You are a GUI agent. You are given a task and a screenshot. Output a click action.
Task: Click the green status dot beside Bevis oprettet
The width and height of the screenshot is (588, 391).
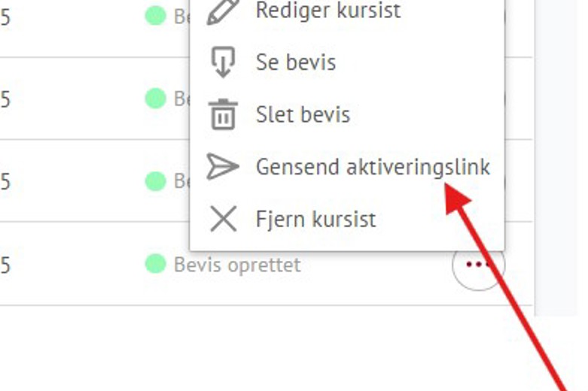[x=155, y=264]
